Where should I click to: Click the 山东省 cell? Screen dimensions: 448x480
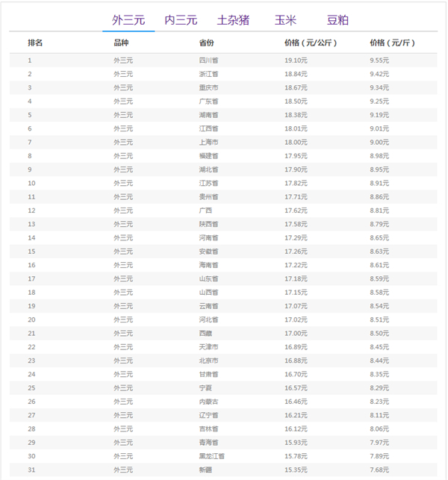click(208, 279)
